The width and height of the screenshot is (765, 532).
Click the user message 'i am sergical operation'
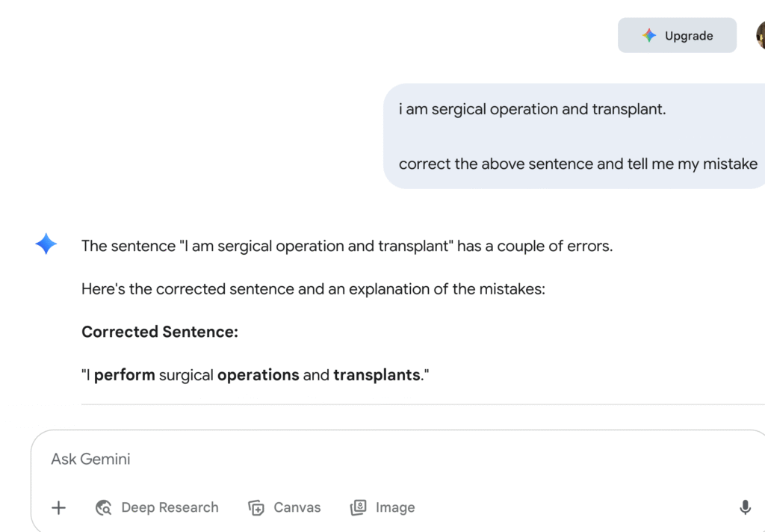(532, 109)
